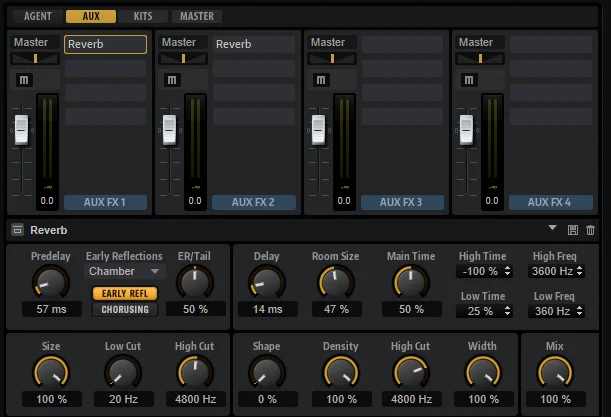Open the AUX FX 1 Master output selector

coord(35,42)
